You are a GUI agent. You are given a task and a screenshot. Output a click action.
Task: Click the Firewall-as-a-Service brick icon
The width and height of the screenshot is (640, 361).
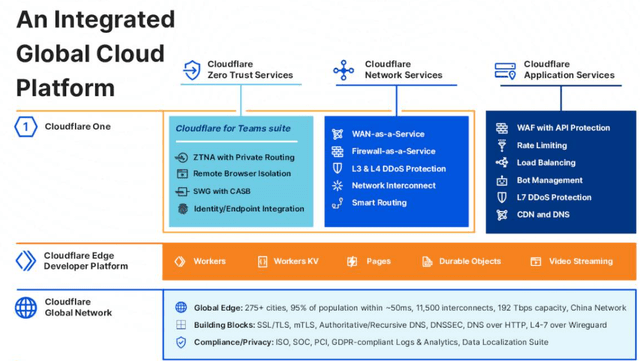point(338,151)
